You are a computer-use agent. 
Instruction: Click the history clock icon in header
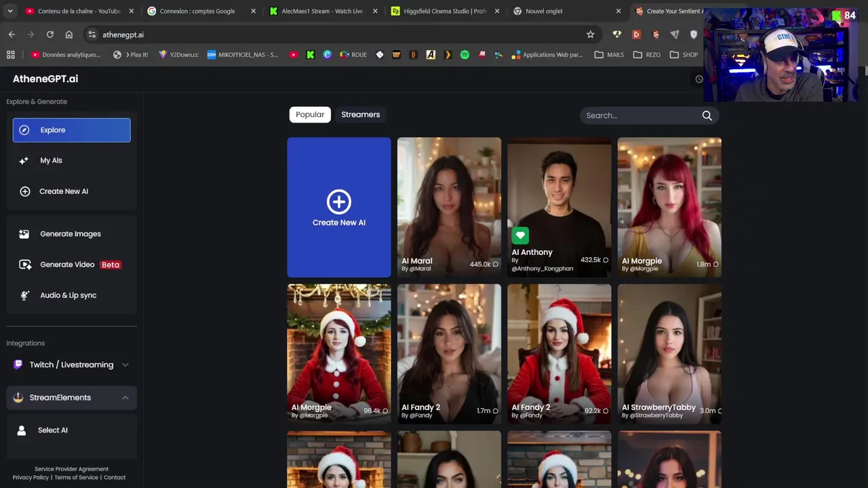(x=699, y=79)
